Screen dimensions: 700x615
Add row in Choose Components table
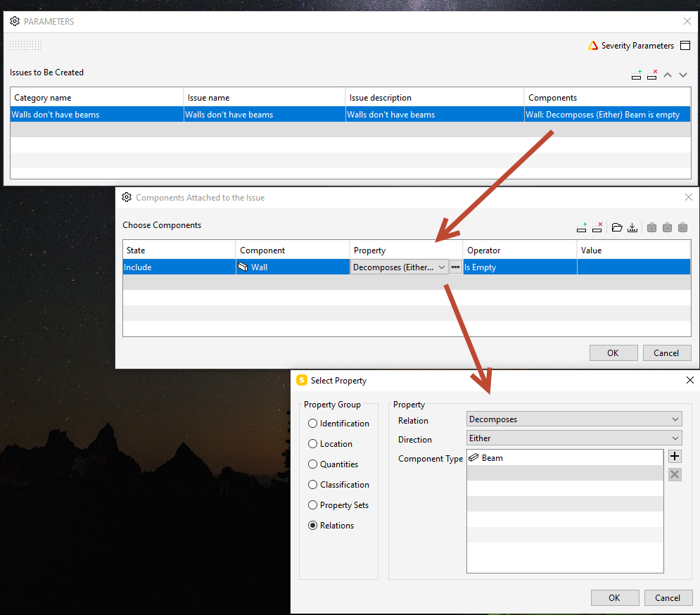point(582,228)
